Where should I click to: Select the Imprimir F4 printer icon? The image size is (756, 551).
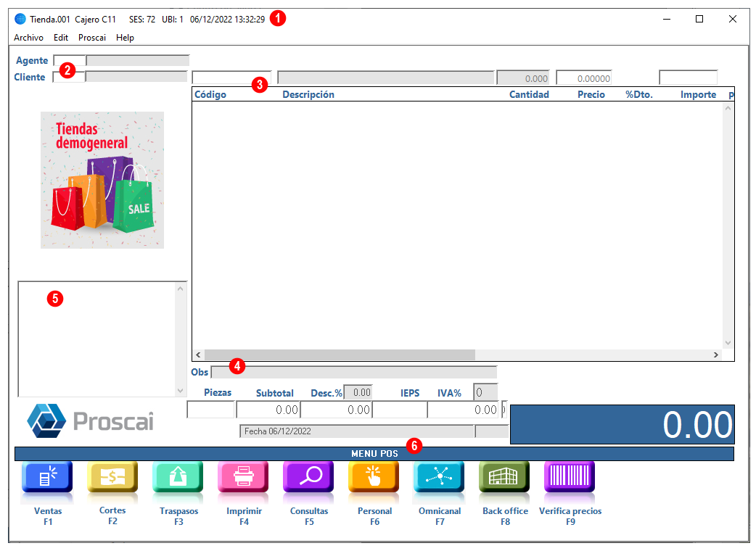243,477
